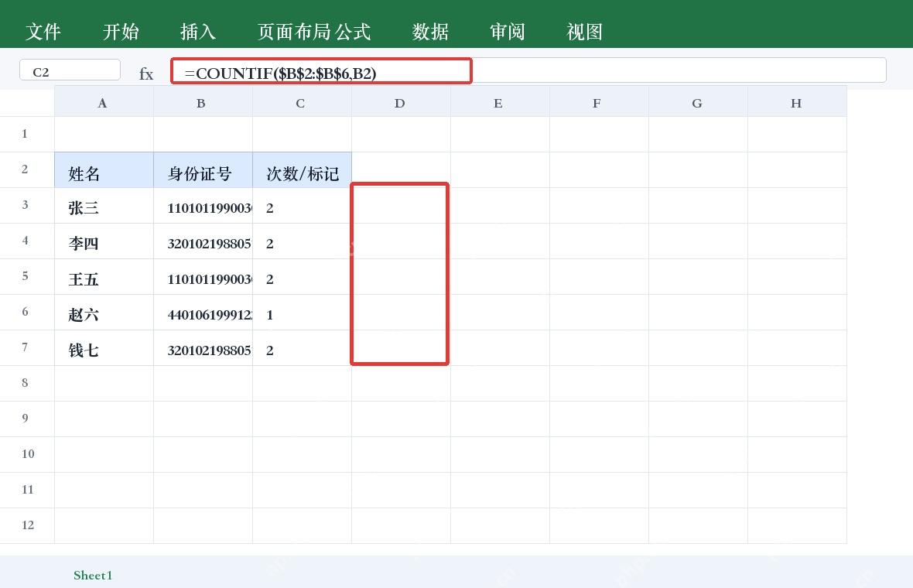This screenshot has height=588, width=913.
Task: Click the 姓名 header cell
Action: 104,170
